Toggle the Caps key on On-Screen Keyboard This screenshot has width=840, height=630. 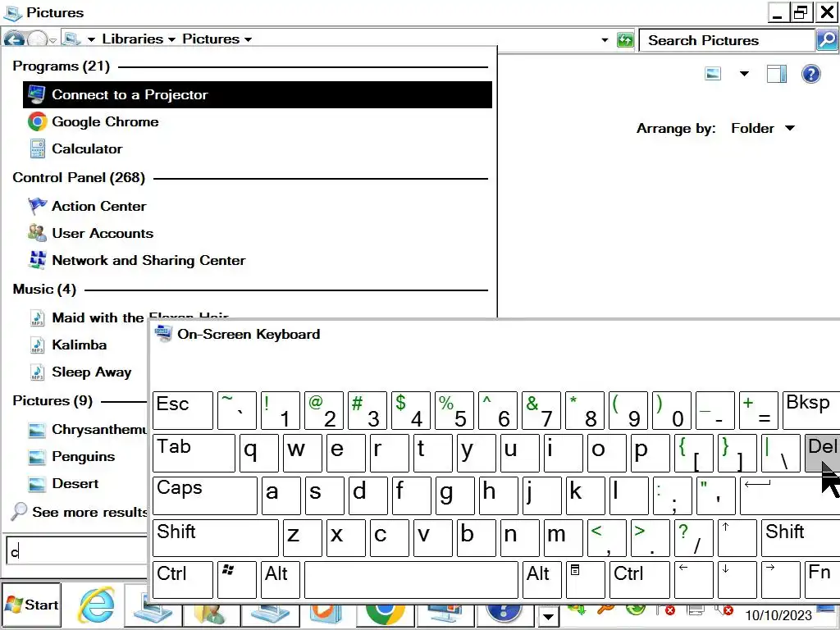pos(204,495)
